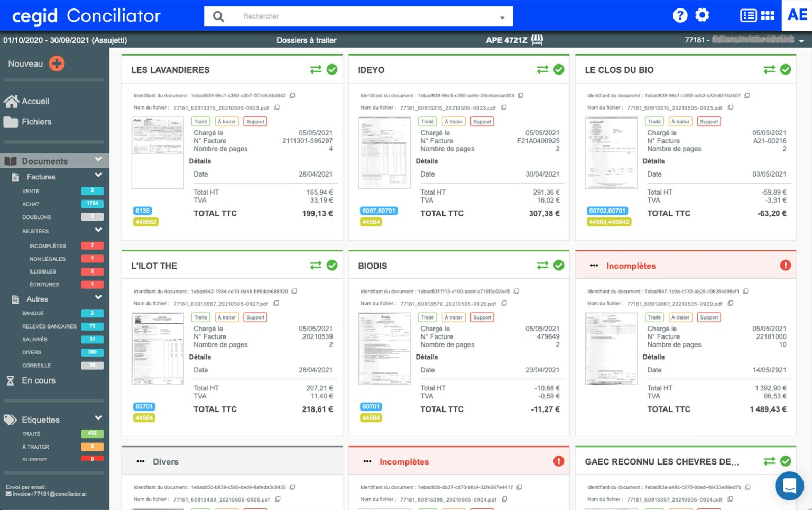Toggle the Support tag on L'ILOT THE card

coord(255,317)
